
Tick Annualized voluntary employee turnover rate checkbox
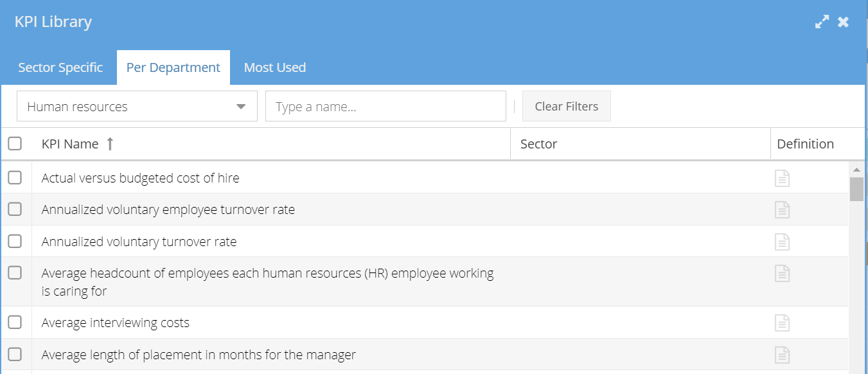click(x=15, y=209)
